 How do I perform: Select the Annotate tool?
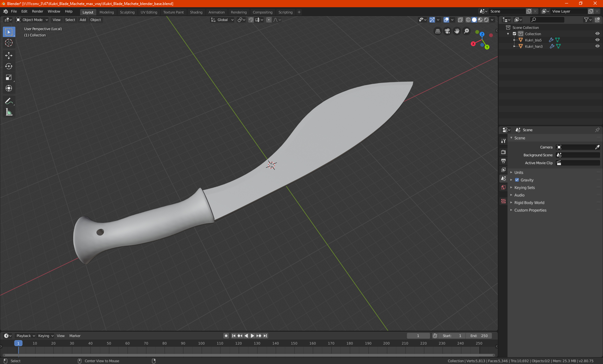pyautogui.click(x=9, y=101)
